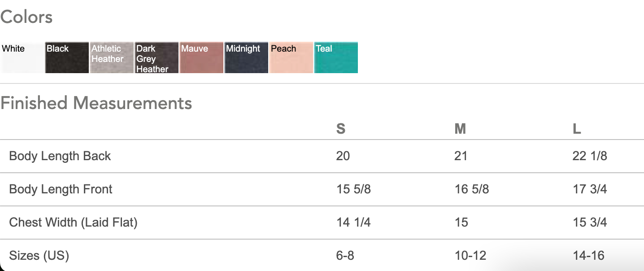The width and height of the screenshot is (644, 271).
Task: Click the S size column header
Action: click(341, 129)
